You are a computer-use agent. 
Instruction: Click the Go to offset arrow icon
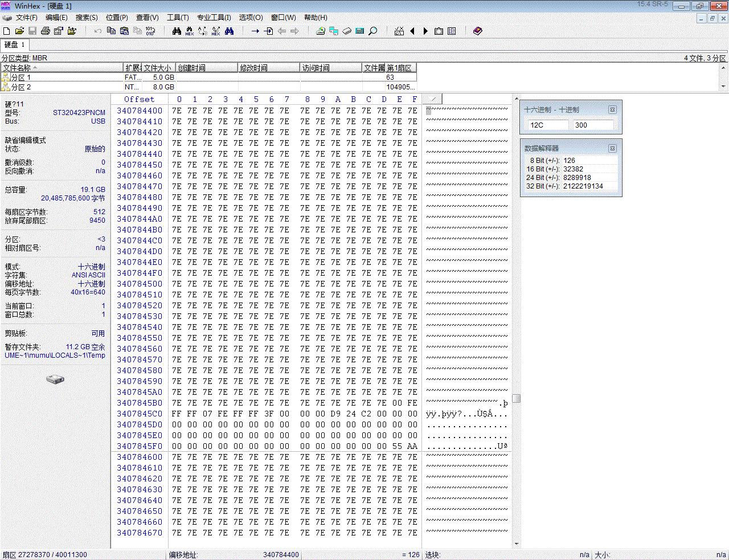[x=255, y=31]
